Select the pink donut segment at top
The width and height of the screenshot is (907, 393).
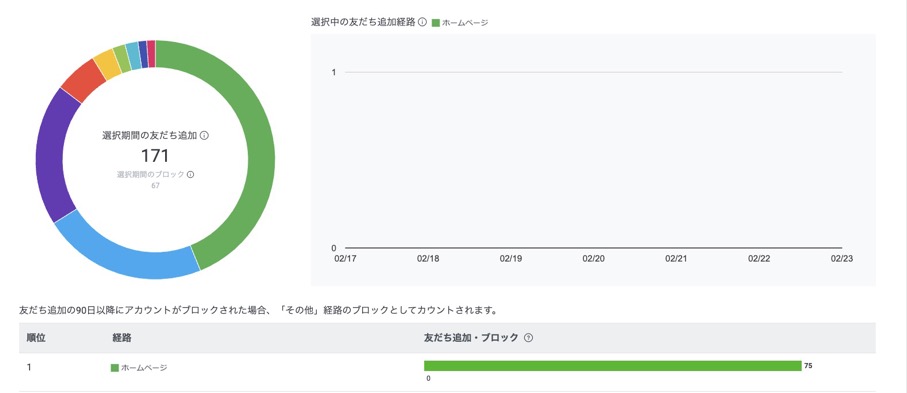coord(151,53)
